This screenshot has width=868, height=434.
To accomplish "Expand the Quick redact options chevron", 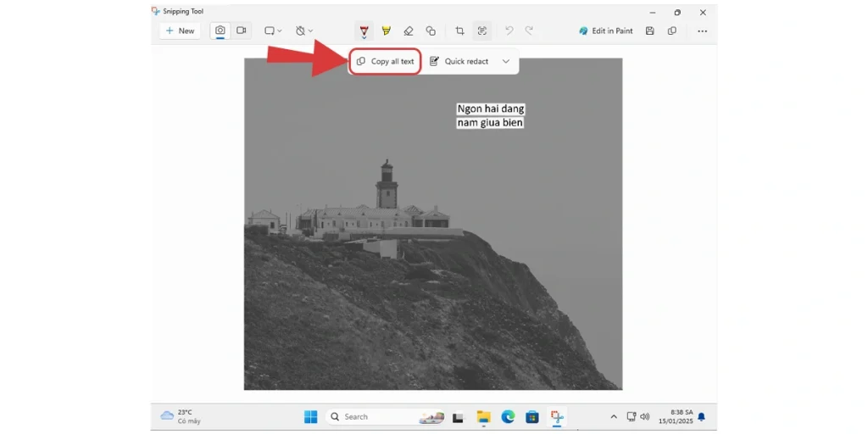I will 506,61.
